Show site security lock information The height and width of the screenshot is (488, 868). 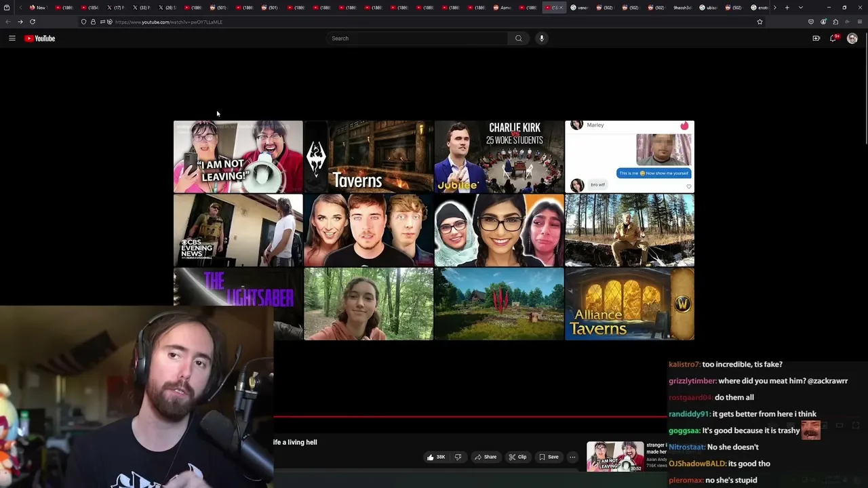click(93, 22)
